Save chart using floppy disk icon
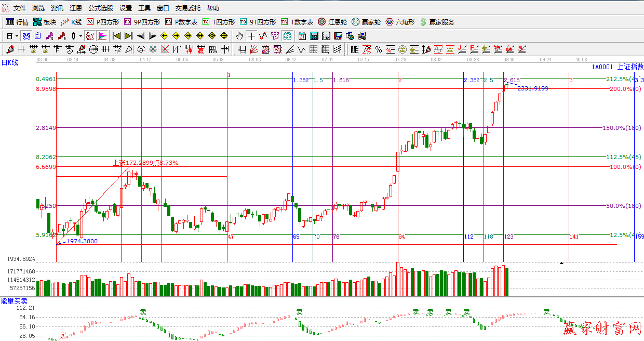Viewport: 644px width, 341px height. pos(338,36)
